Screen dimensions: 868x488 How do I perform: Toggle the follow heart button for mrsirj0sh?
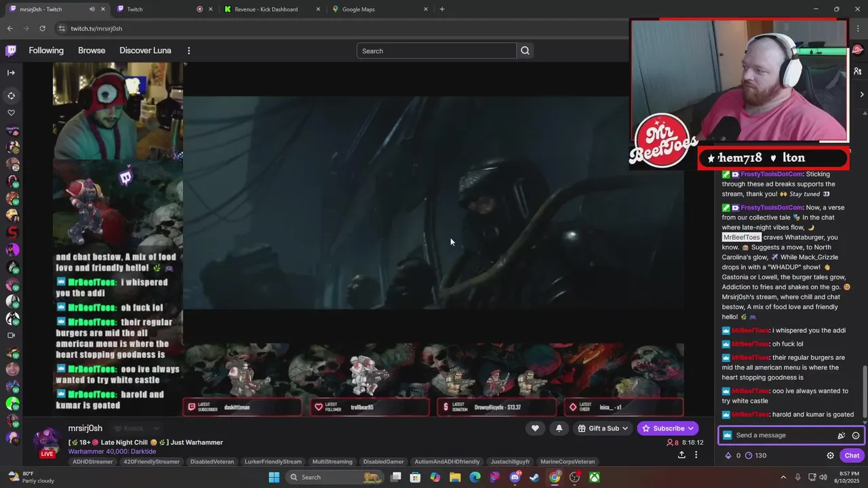click(535, 428)
